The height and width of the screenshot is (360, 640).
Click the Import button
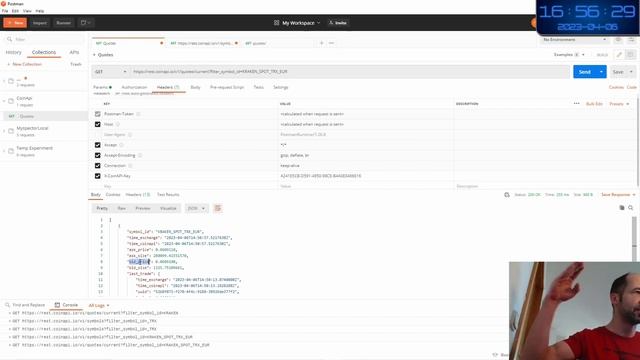[40, 23]
